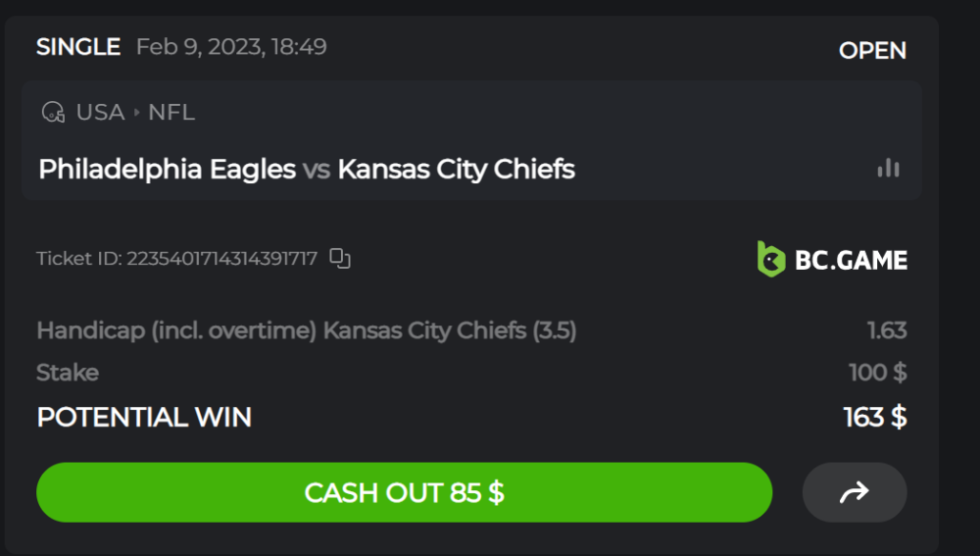Select Philadelphia Eagles team name
The width and height of the screenshot is (980, 556).
[167, 170]
